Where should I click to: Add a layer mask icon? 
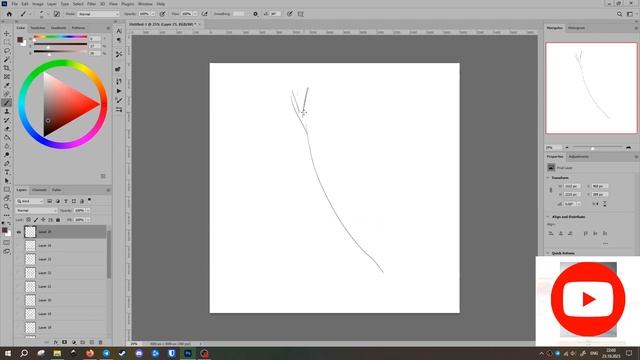pyautogui.click(x=64, y=342)
